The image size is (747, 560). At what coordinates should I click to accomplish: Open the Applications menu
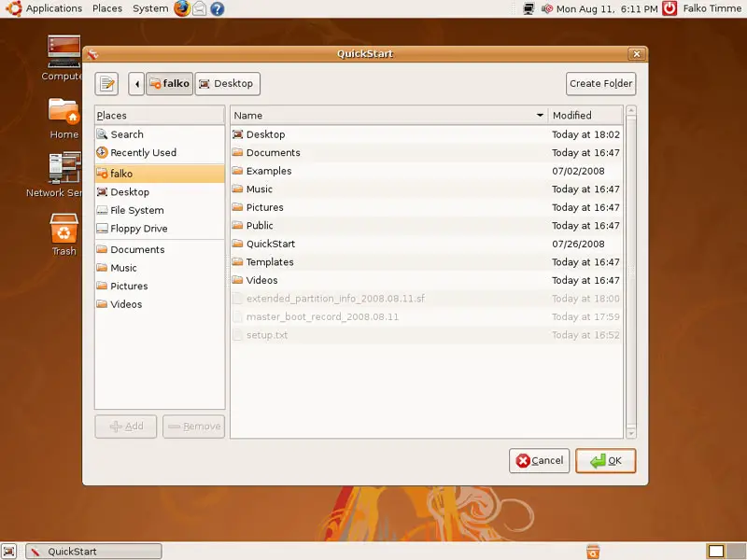coord(44,8)
